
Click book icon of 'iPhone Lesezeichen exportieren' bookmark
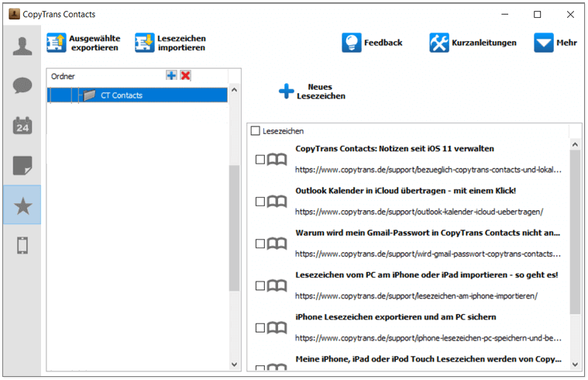tap(277, 328)
